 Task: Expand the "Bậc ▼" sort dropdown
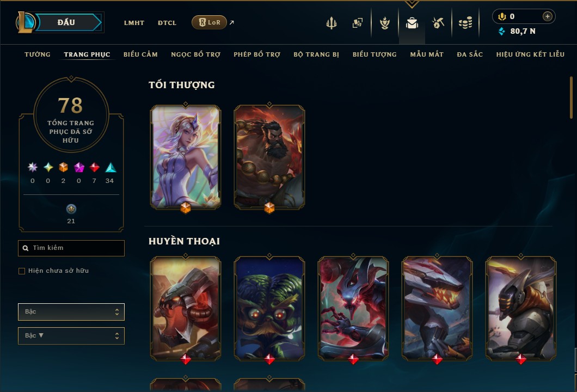(71, 336)
